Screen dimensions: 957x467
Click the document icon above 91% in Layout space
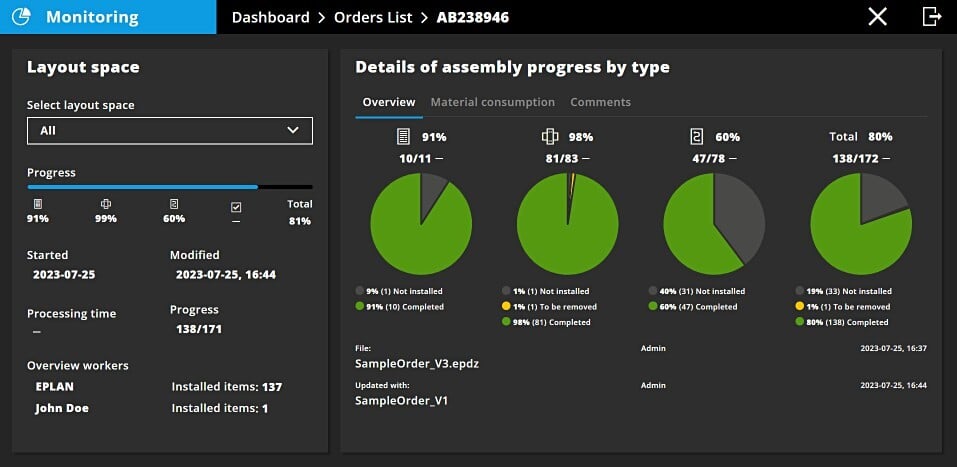38,204
